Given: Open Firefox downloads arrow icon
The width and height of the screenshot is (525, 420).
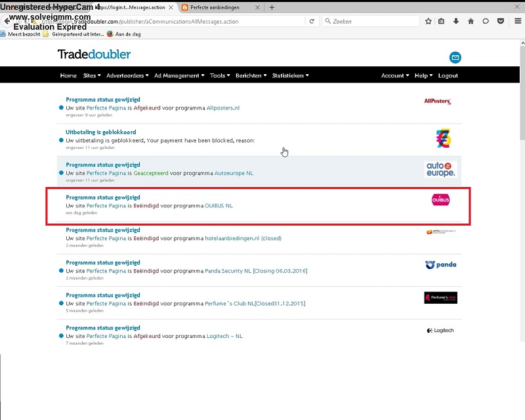Looking at the screenshot, I should click(457, 21).
